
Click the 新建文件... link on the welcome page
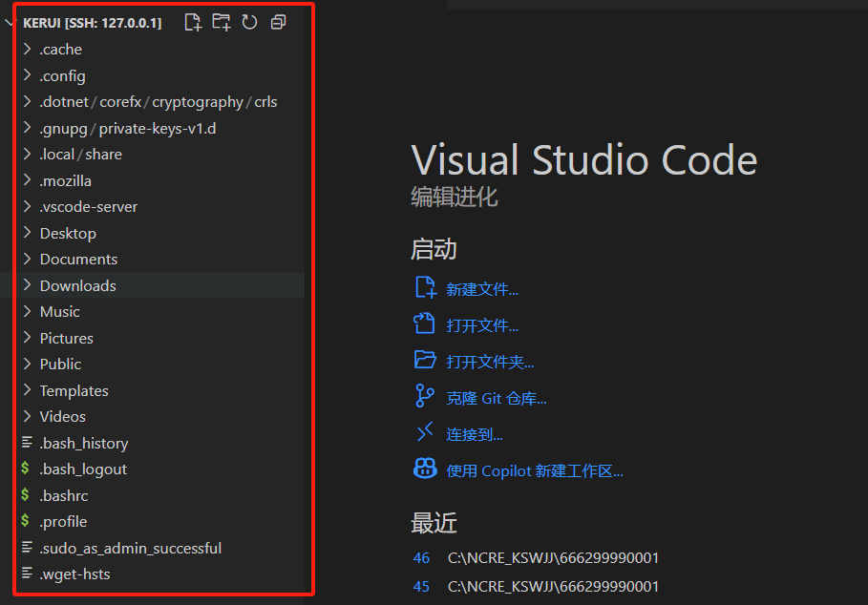[x=482, y=289]
